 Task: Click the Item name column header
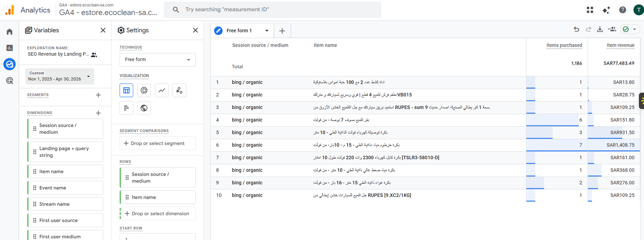click(325, 45)
